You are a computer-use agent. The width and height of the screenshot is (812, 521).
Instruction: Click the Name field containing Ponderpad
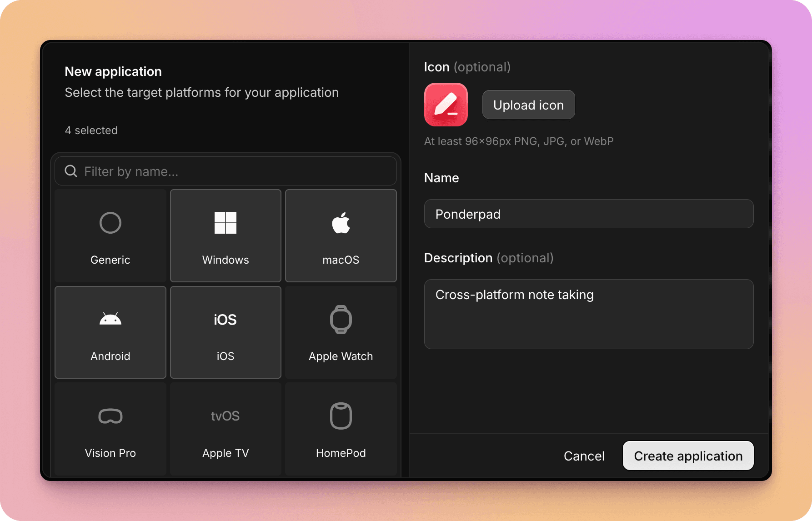(x=589, y=214)
